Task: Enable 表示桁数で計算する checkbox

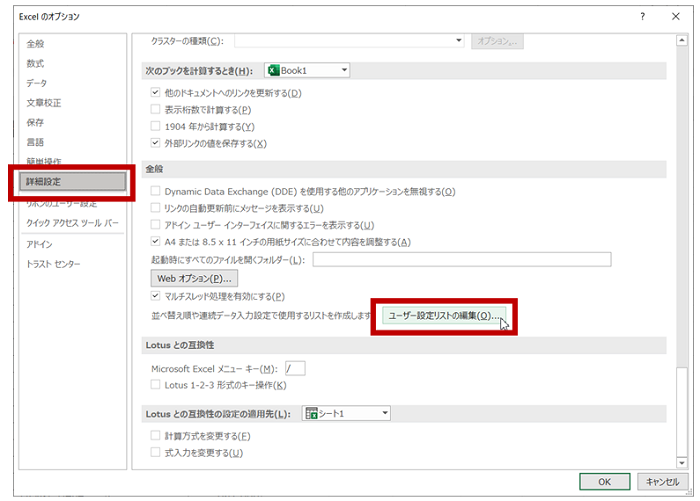Action: click(155, 109)
